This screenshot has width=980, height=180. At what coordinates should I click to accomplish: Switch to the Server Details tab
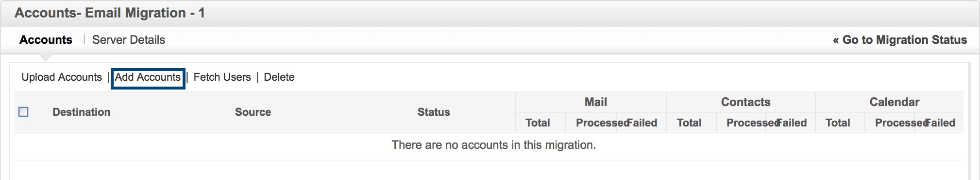coord(129,40)
